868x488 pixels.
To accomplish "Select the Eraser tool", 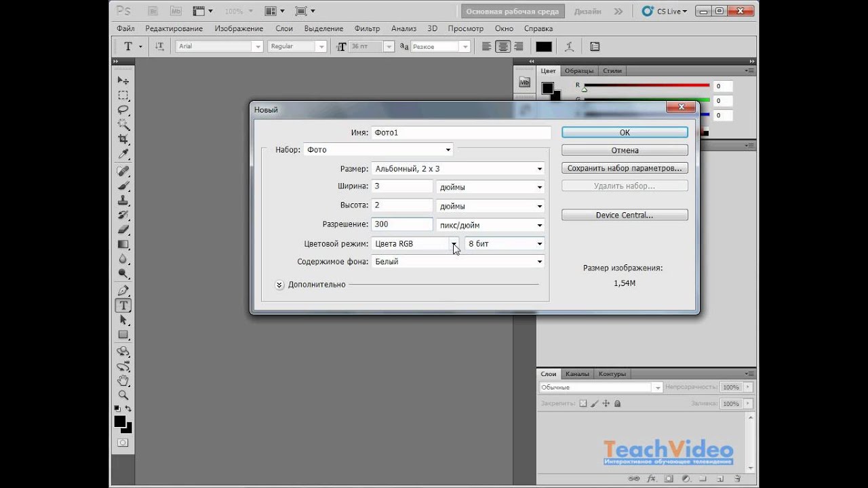I will 123,229.
